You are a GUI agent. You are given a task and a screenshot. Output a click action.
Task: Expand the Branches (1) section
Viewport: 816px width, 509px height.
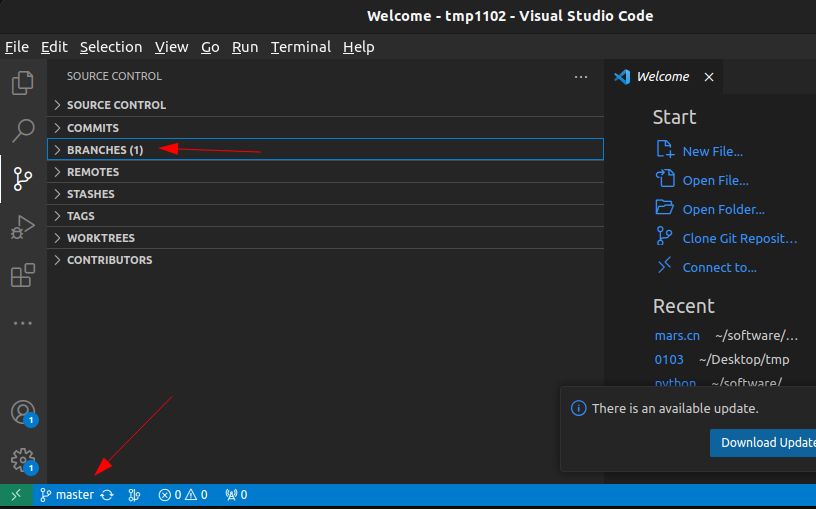(x=105, y=150)
